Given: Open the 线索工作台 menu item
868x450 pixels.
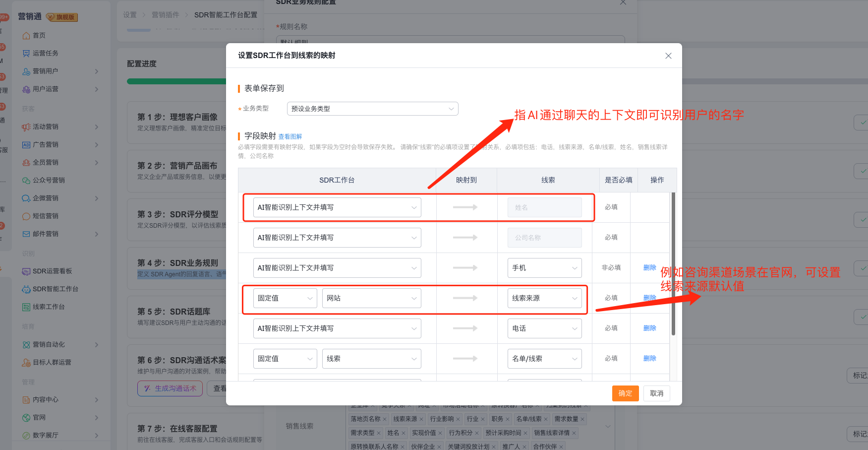Looking at the screenshot, I should (49, 307).
